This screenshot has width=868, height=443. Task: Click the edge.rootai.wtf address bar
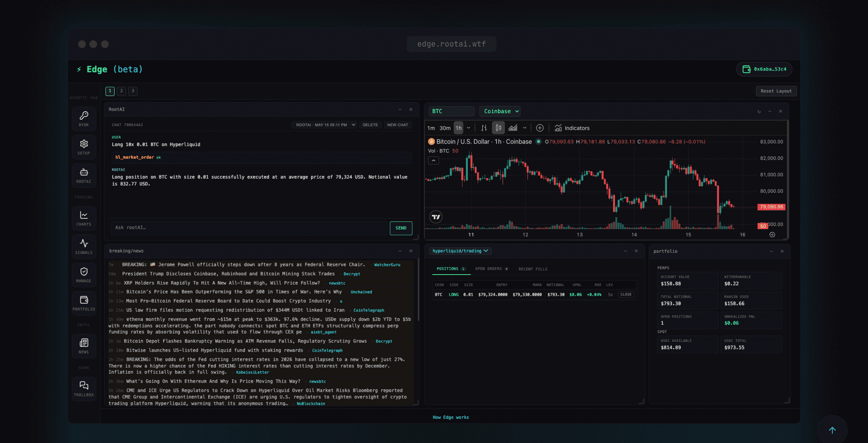[451, 44]
